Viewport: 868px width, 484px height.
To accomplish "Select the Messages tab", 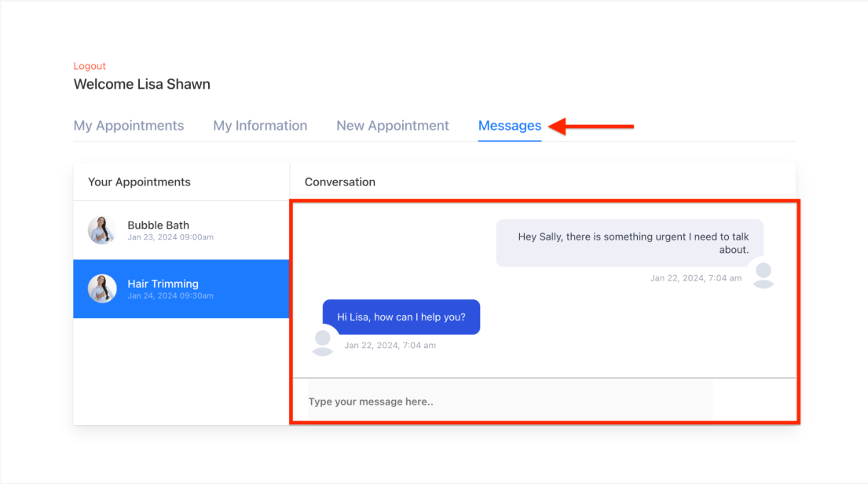I will pyautogui.click(x=510, y=126).
